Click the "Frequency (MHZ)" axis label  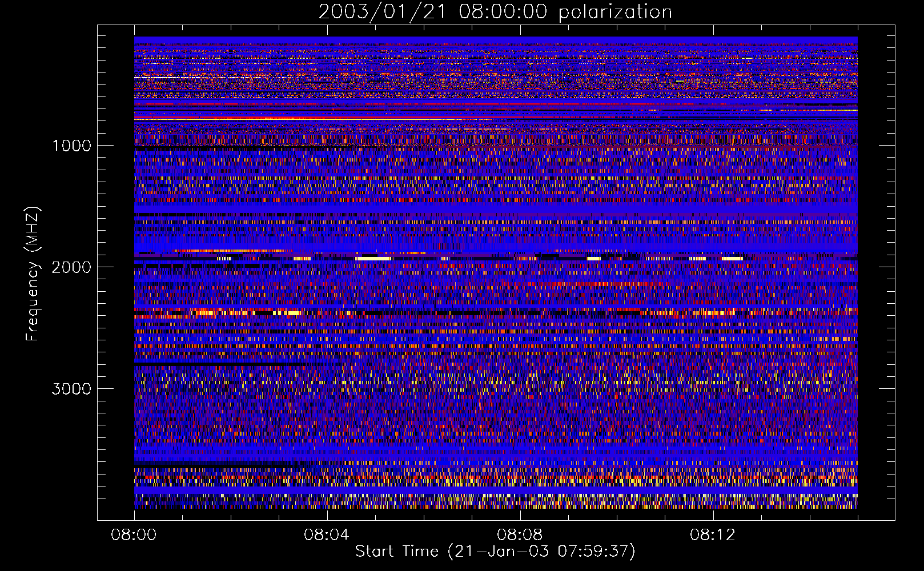coord(33,274)
